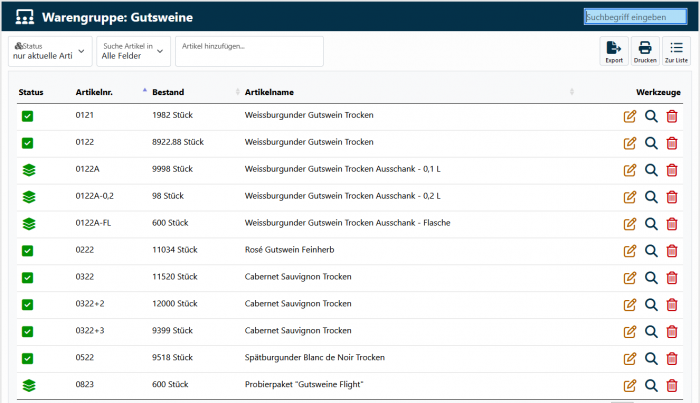Expand the 'Suche Artikel in' field selector
This screenshot has width=700, height=403.
point(133,51)
